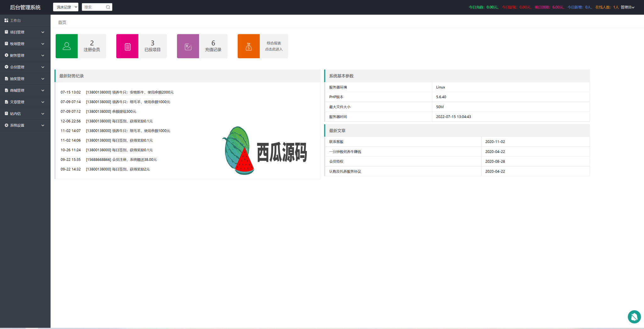Click the green registered members user icon
644x329 pixels.
pyautogui.click(x=67, y=46)
